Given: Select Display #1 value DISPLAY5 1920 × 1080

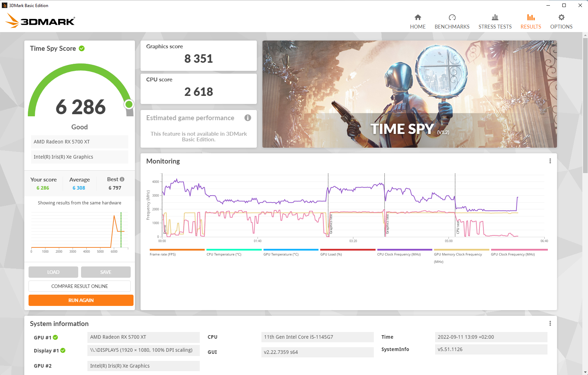Looking at the screenshot, I should [x=143, y=350].
